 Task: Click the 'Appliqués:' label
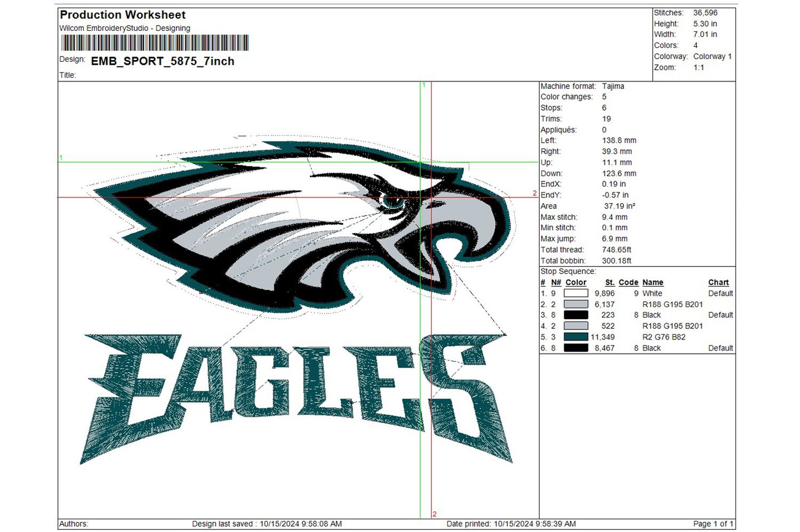point(558,130)
